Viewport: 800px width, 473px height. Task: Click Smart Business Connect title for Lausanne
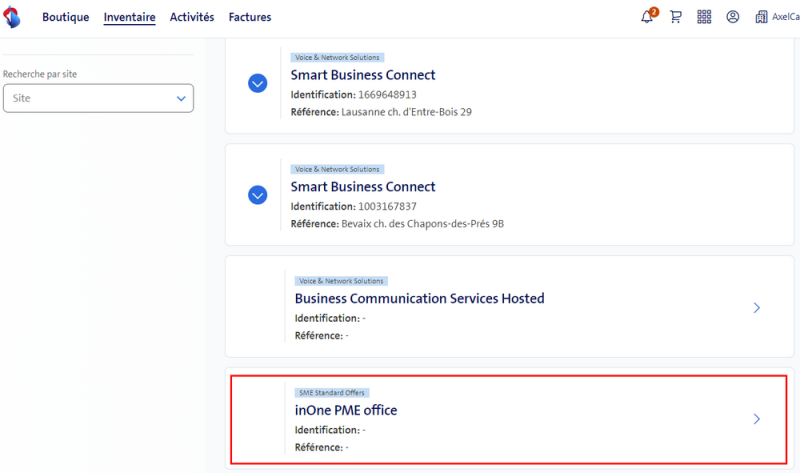pos(363,75)
